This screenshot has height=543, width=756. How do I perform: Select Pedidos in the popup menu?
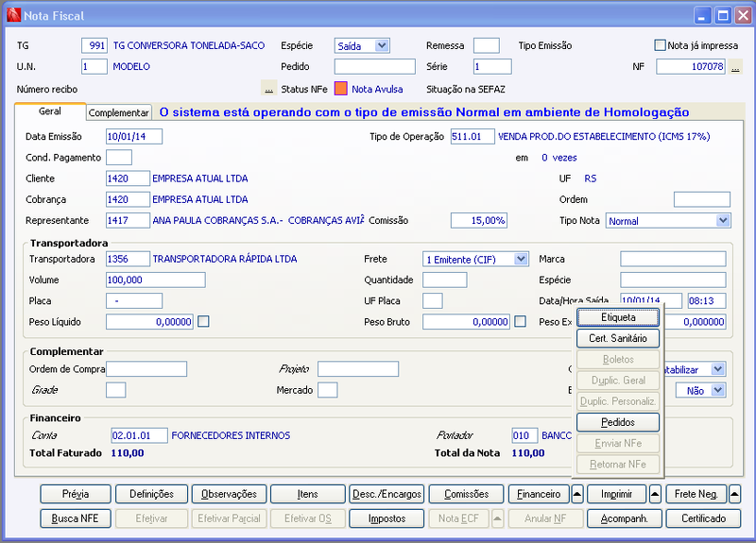(x=618, y=422)
